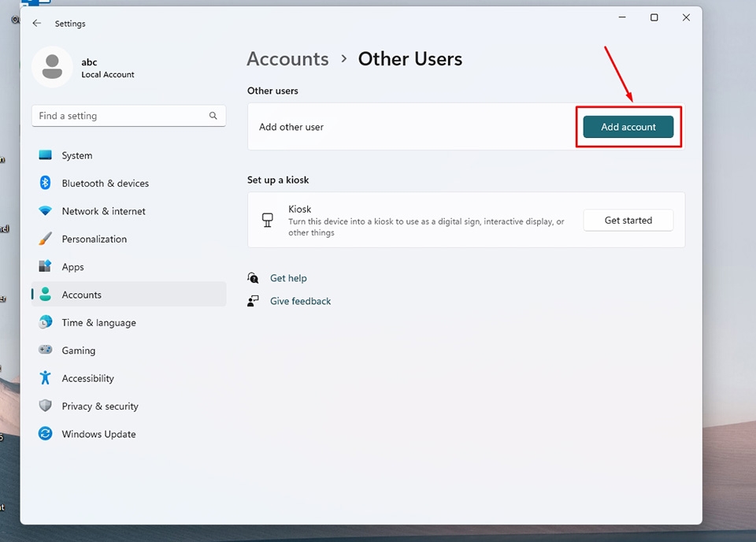Viewport: 756px width, 542px height.
Task: Click the Add account button
Action: coord(628,127)
